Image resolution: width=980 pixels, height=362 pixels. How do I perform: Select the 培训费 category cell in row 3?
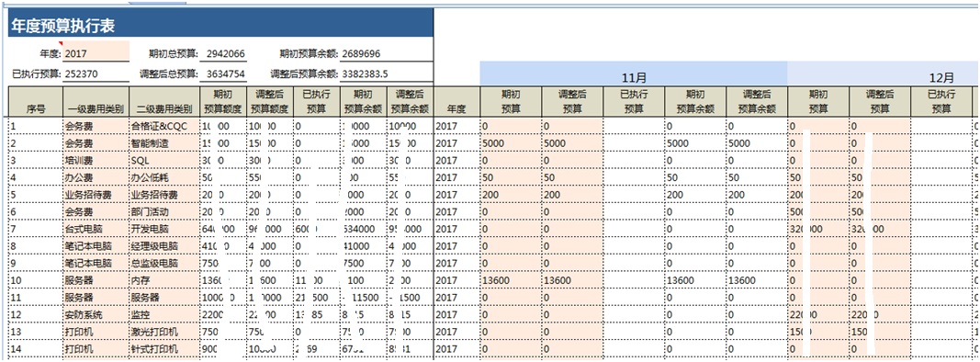[96, 161]
